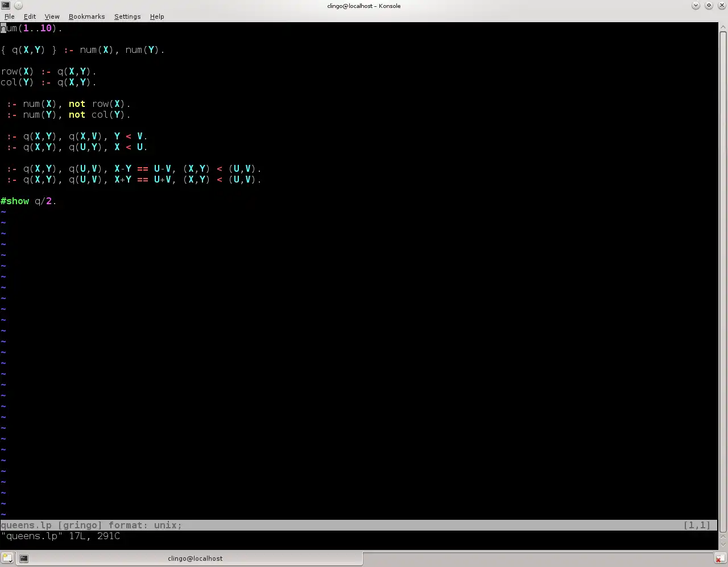Click the scrollbar down arrow
The height and width of the screenshot is (567, 728).
pos(723,545)
